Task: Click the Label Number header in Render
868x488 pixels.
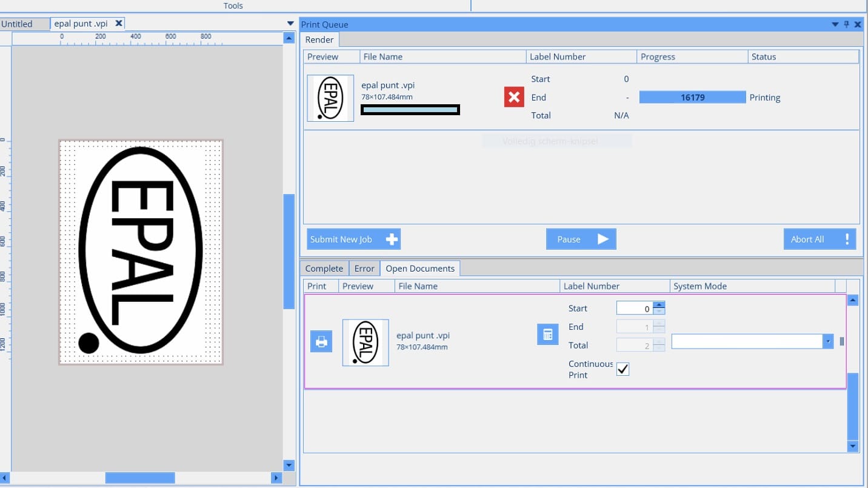Action: click(x=581, y=56)
